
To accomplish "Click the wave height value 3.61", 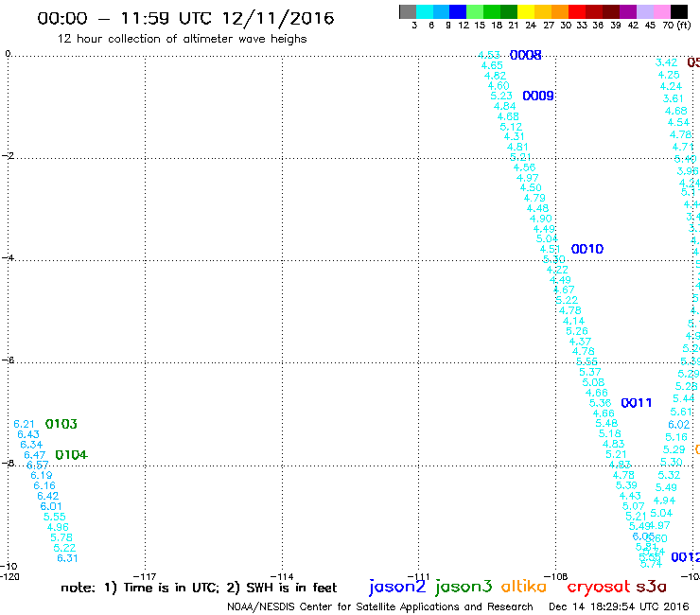I will pyautogui.click(x=673, y=98).
